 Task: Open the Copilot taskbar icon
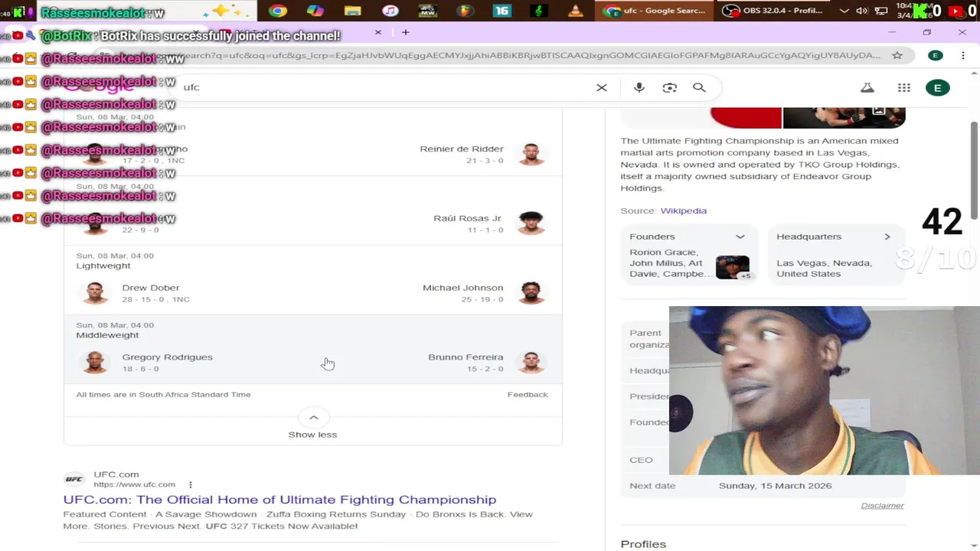[315, 11]
